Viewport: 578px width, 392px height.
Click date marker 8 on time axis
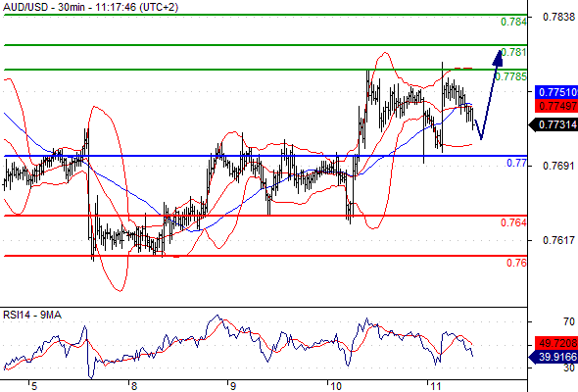point(134,386)
